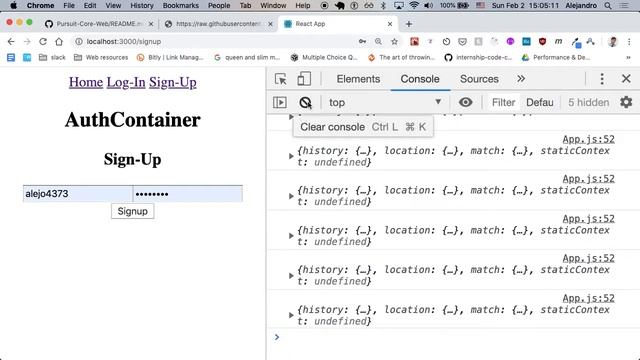Click the password input field
Screen dimensions: 640x360
(188, 194)
